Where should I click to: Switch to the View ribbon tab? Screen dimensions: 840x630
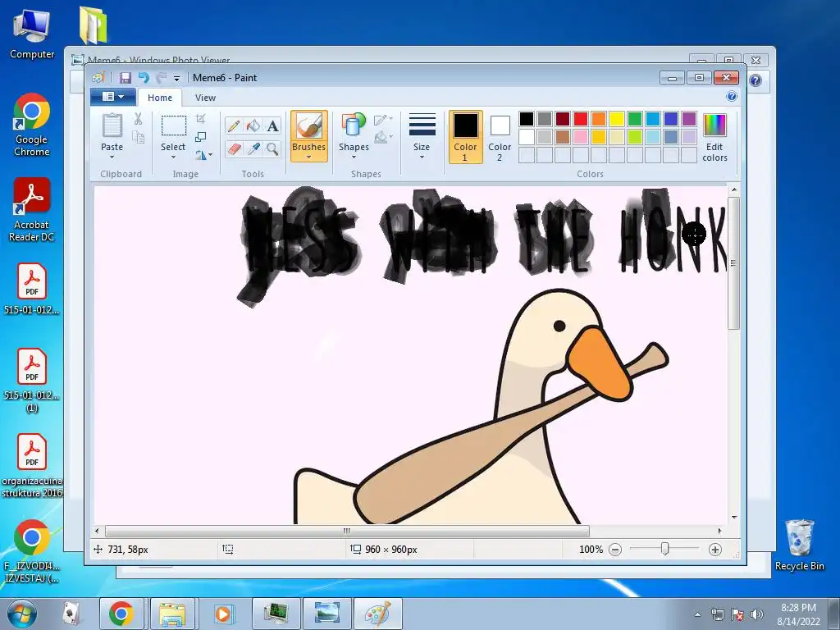coord(205,98)
